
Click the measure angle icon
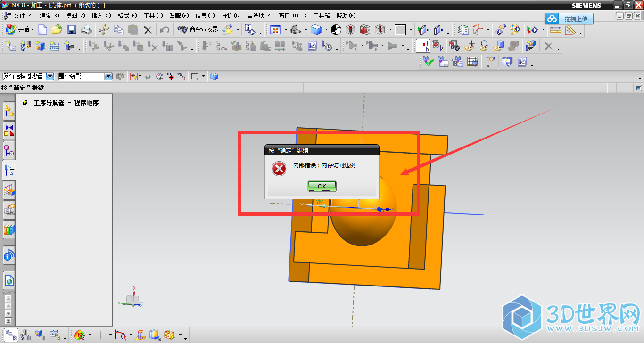(x=570, y=30)
